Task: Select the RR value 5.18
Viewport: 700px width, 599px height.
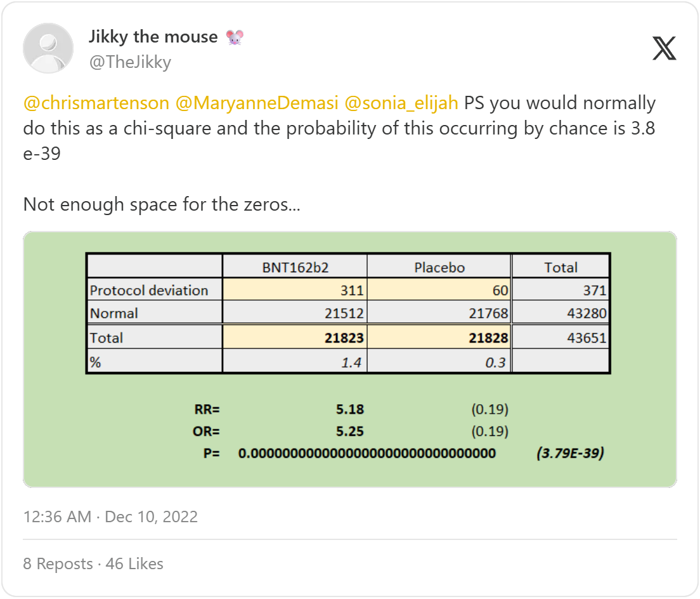Action: (x=350, y=409)
